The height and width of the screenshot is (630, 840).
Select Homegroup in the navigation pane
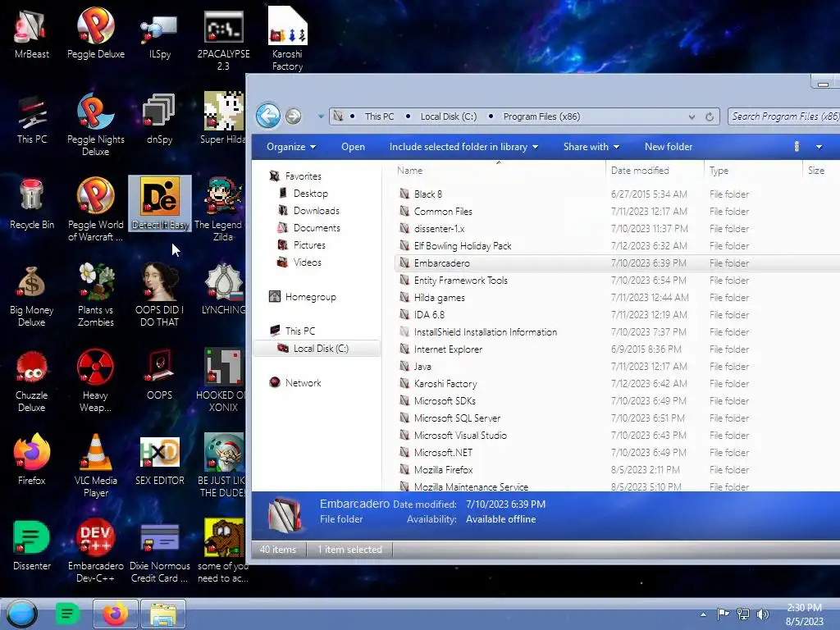click(310, 297)
